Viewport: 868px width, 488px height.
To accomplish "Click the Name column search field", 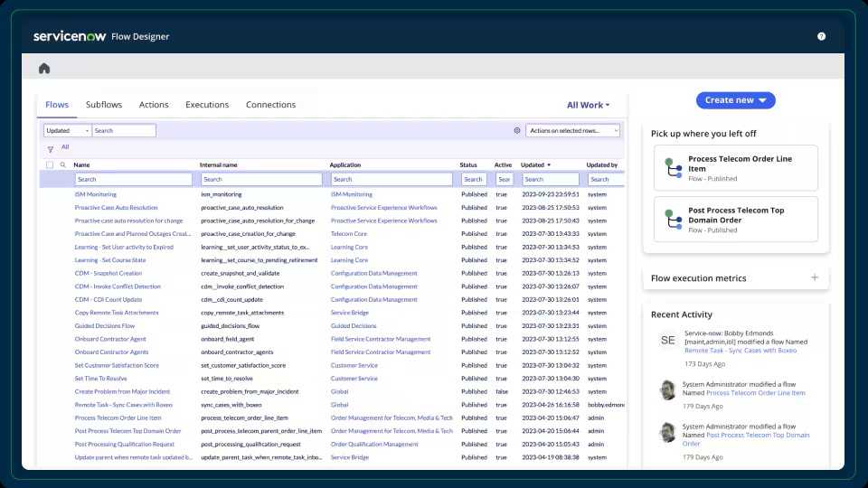I will (x=135, y=180).
